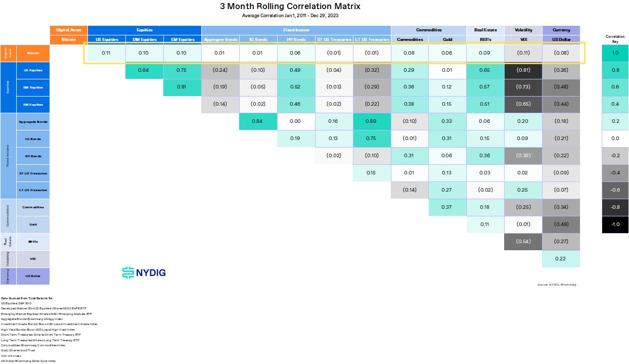Click the orange Bitcoin row label on left
Viewport: 629px width, 364px height.
33,53
